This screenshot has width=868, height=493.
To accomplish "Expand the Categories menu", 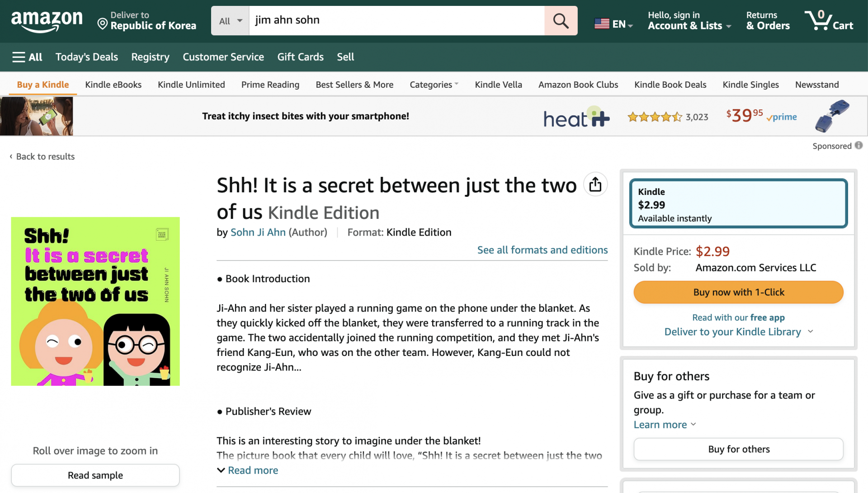I will (434, 85).
